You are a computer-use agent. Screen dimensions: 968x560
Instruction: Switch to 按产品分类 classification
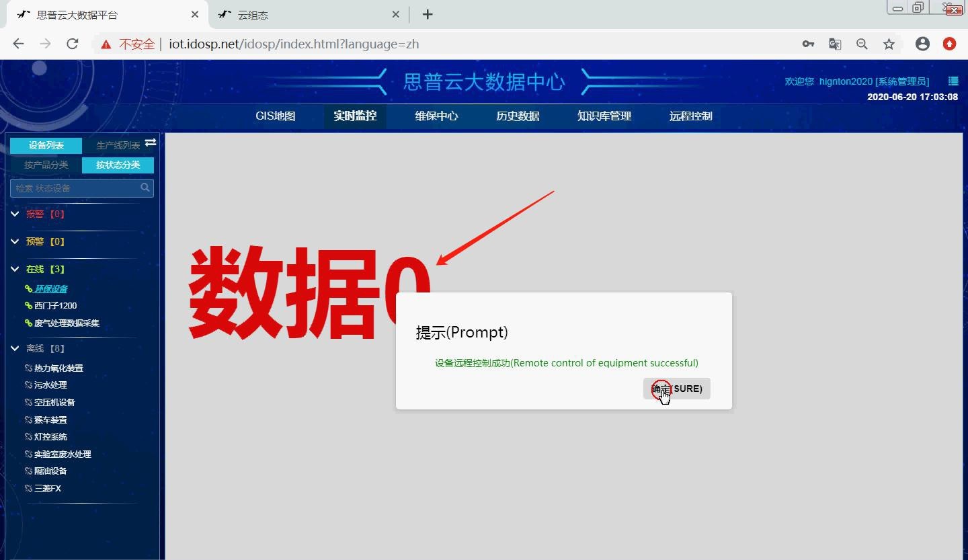coord(46,165)
